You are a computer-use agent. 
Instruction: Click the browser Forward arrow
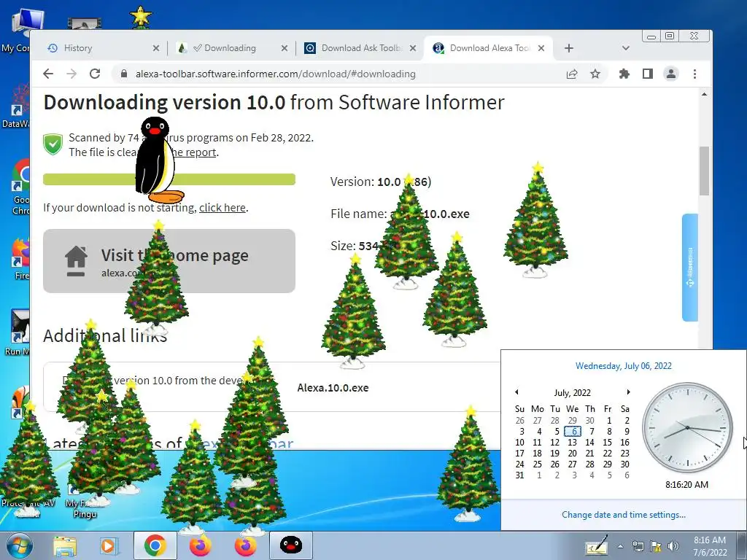click(x=71, y=74)
